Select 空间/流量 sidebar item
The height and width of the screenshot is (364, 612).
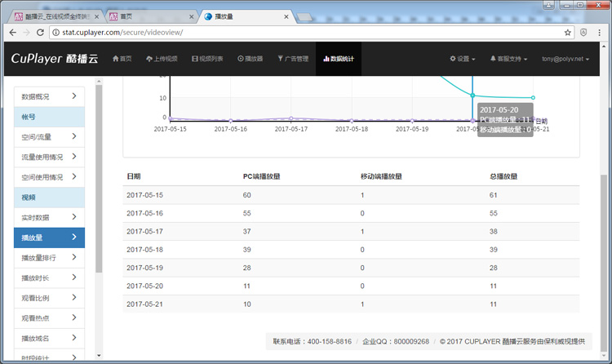click(x=50, y=137)
